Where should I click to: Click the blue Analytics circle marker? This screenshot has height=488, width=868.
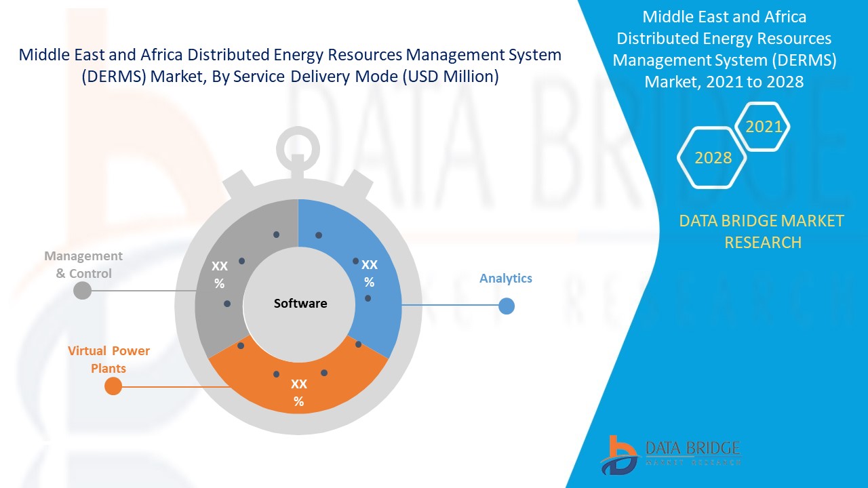coord(507,306)
